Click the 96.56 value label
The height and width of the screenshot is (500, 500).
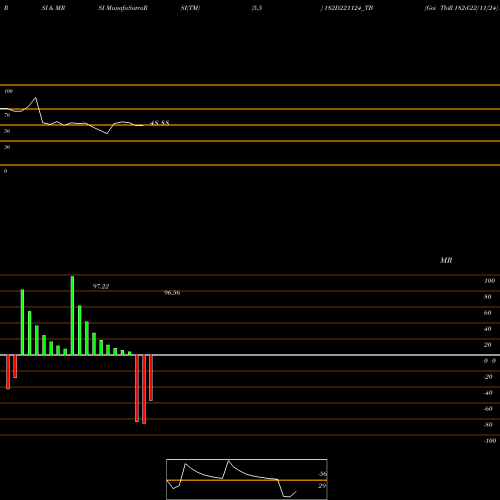pos(172,292)
